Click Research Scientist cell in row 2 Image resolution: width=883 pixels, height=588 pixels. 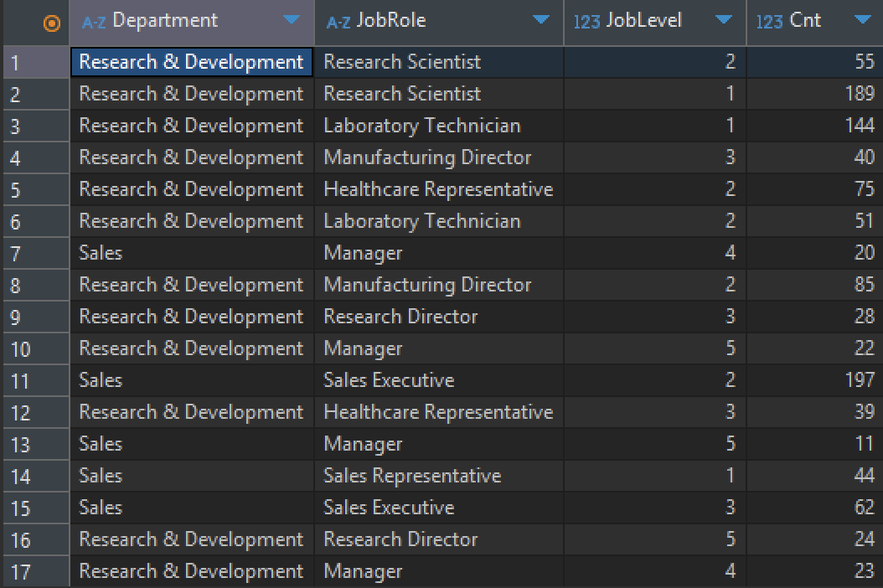(x=439, y=94)
